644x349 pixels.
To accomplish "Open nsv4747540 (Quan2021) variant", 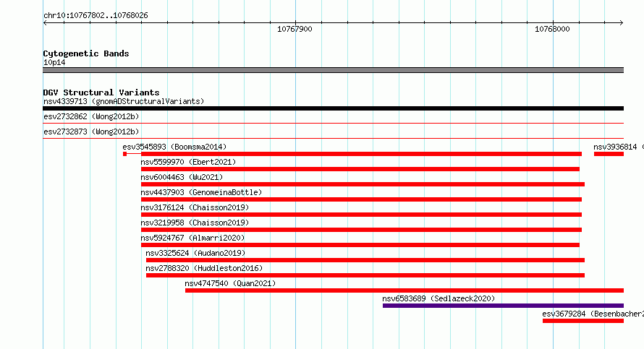I will [230, 283].
